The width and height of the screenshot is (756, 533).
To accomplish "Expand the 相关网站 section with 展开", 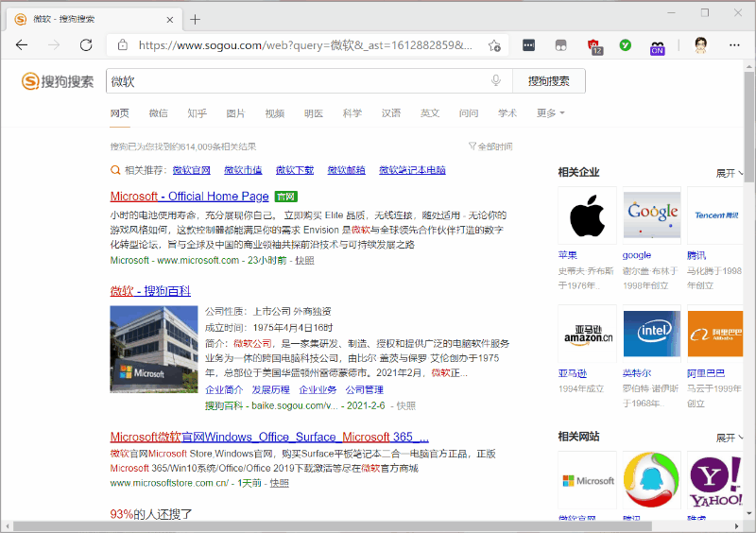I will [x=729, y=438].
